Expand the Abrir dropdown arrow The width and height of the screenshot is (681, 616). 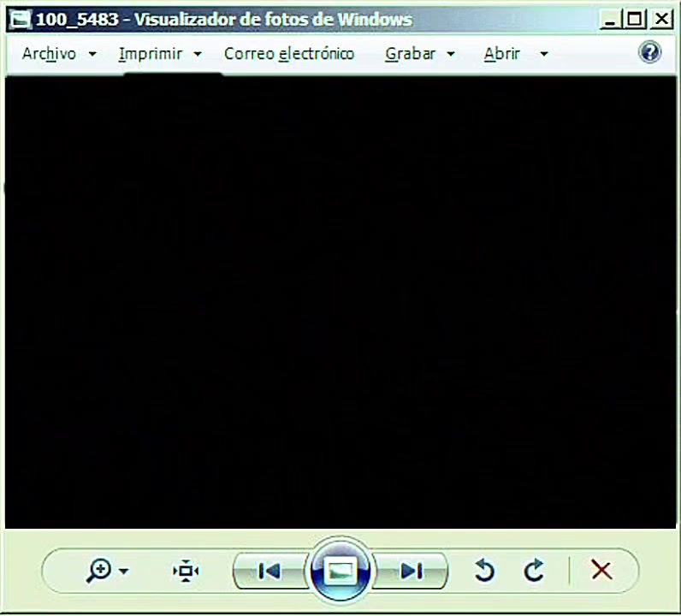[544, 54]
